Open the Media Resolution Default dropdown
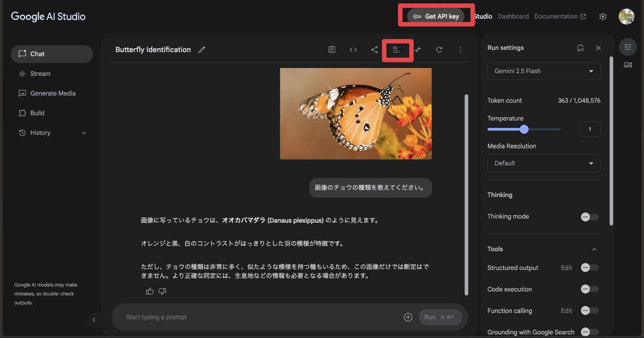 coord(544,163)
